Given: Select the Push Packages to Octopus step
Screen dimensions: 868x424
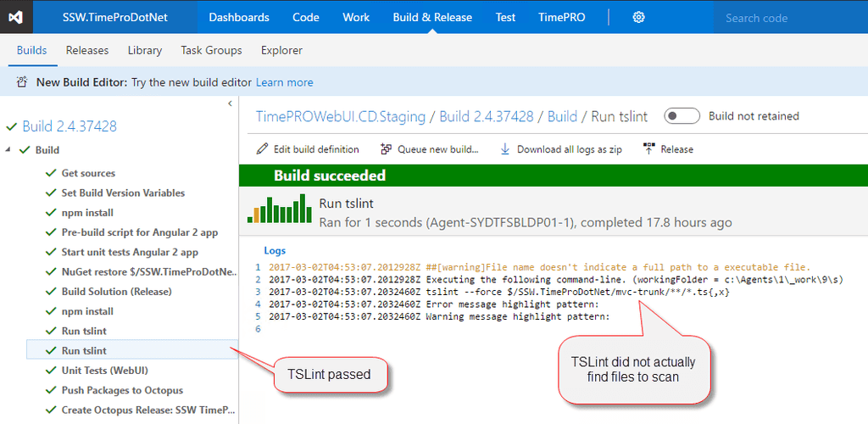Looking at the screenshot, I should [x=121, y=390].
